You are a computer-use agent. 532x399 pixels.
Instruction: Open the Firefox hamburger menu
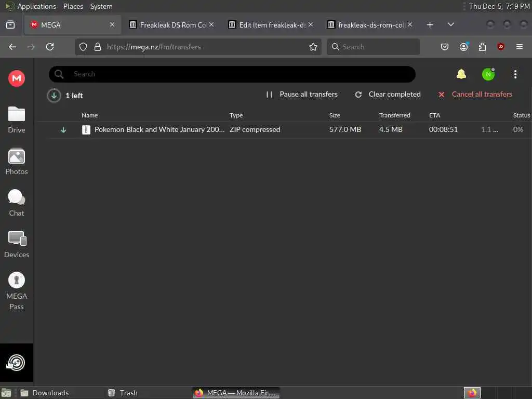[520, 47]
